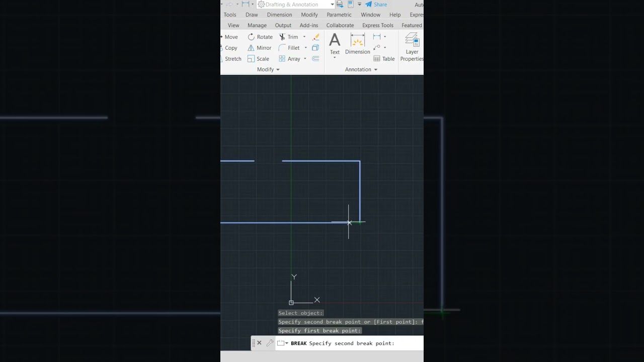This screenshot has height=362, width=644.
Task: Activate the Trim scissors tool
Action: pos(289,37)
